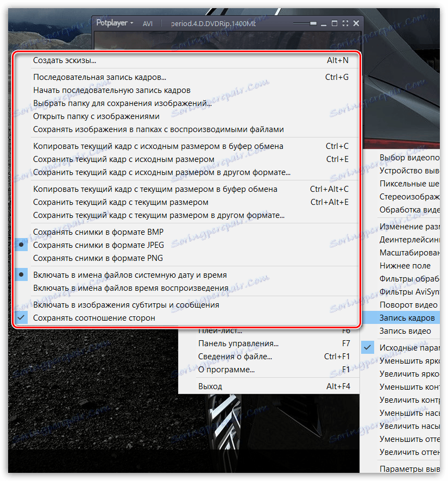Expand 'Устройство выв...' submenu
The height and width of the screenshot is (481, 448).
click(x=401, y=171)
